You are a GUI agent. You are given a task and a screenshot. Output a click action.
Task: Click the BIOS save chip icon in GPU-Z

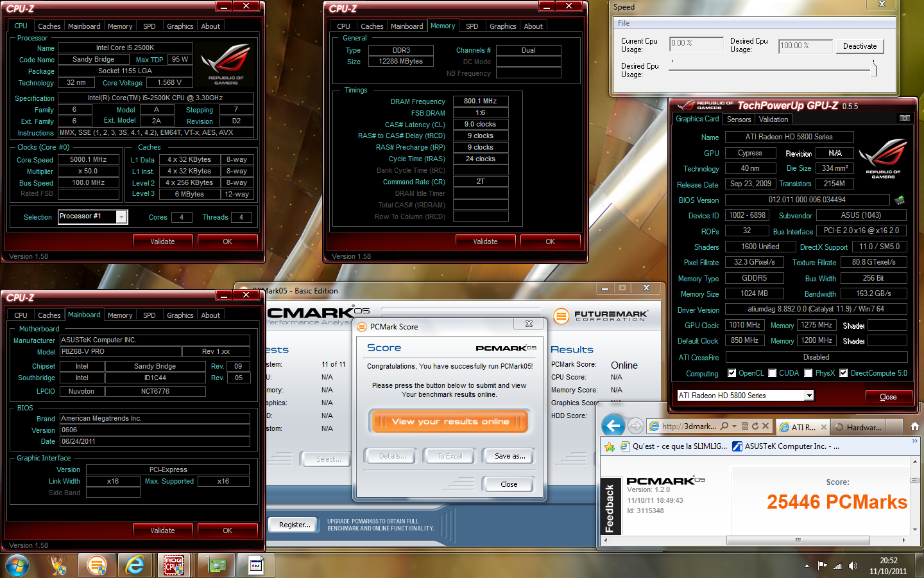[x=900, y=200]
